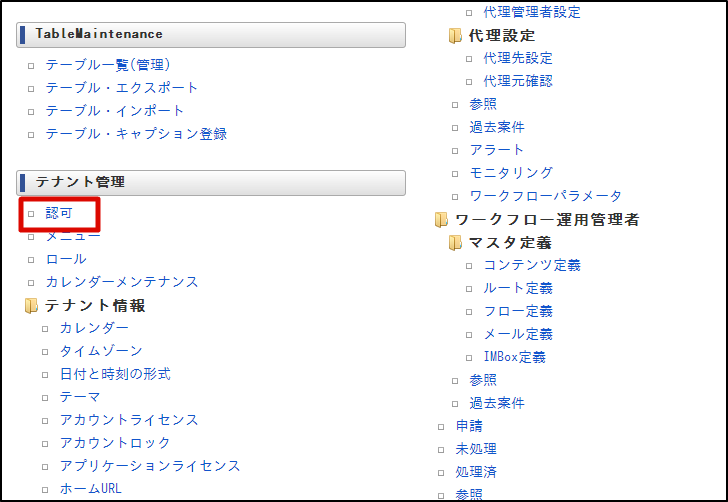728x502 pixels.
Task: Open the タイムゾーン setting
Action: (101, 351)
